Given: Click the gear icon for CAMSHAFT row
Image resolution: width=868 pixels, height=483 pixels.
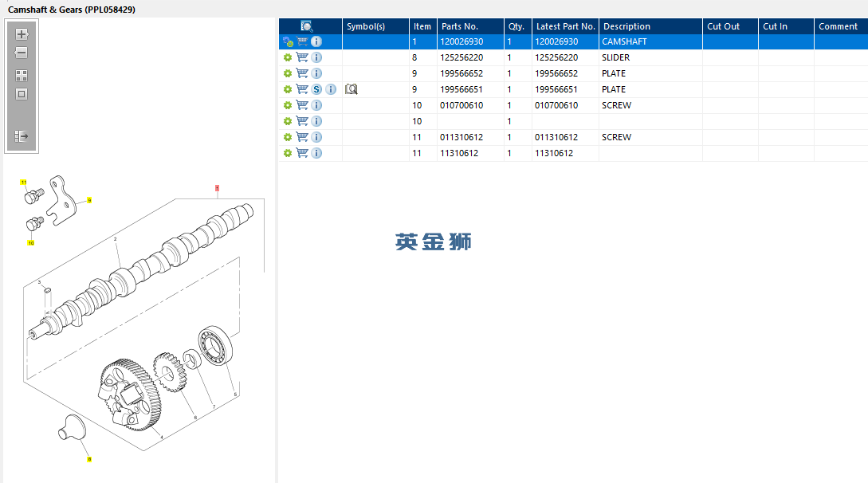Looking at the screenshot, I should 288,41.
